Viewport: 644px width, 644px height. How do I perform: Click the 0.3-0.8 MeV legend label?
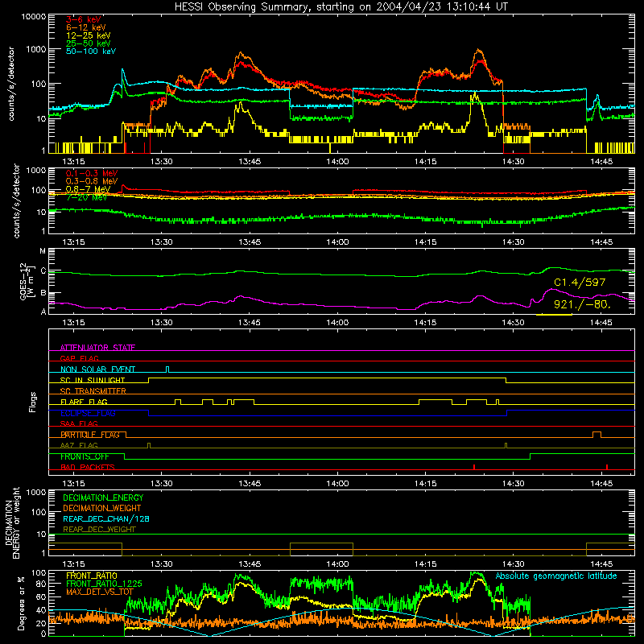click(92, 181)
